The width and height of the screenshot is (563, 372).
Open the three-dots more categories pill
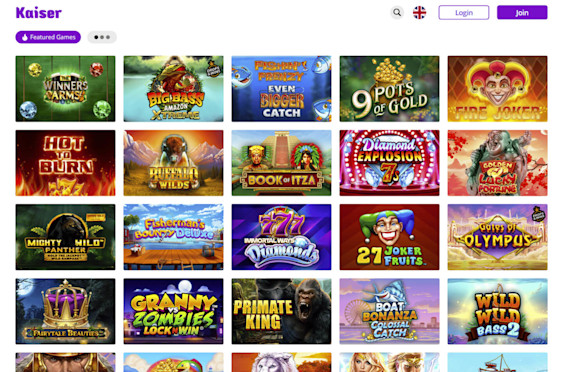102,37
